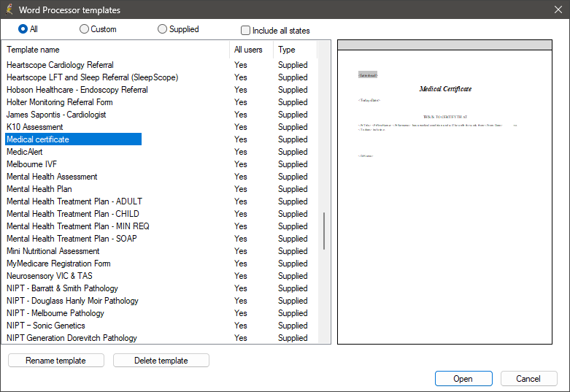
Task: Select MyMedicare Registration Form template
Action: point(58,264)
